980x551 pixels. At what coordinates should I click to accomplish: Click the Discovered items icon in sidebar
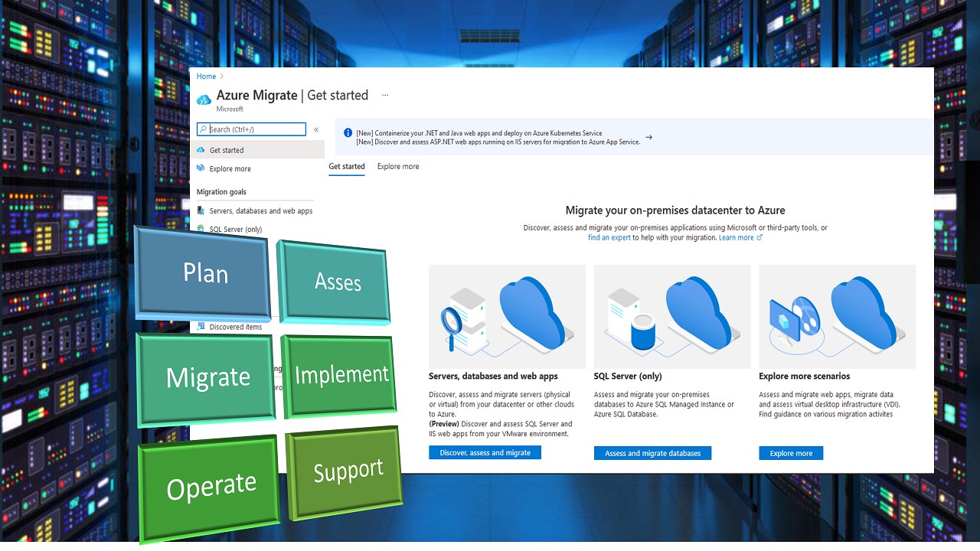pos(201,327)
